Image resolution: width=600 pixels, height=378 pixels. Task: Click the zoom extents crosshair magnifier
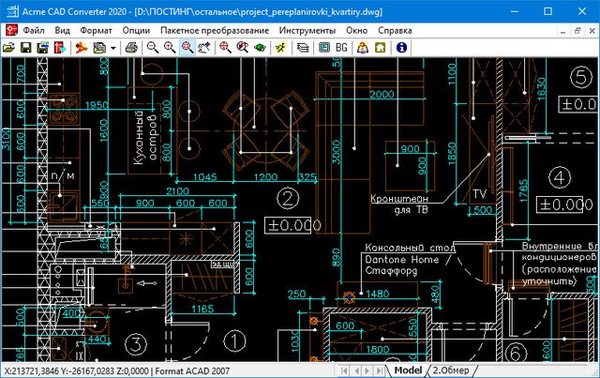(x=225, y=48)
